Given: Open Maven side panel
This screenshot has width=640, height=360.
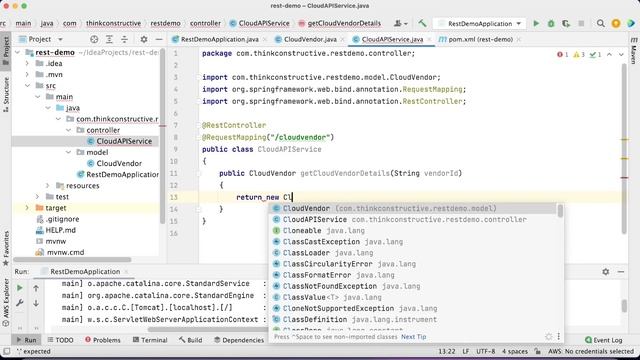Looking at the screenshot, I should (x=633, y=51).
